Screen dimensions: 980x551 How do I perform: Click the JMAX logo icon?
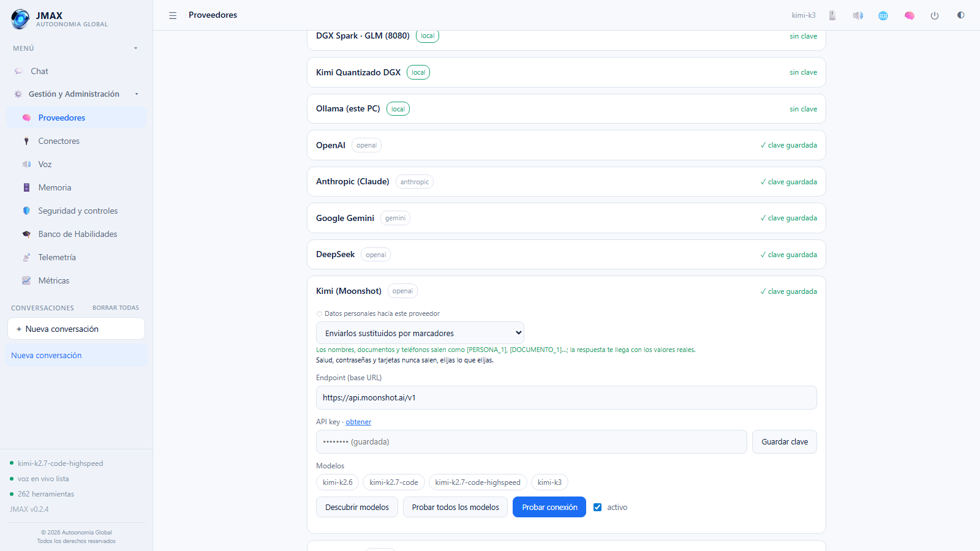20,19
